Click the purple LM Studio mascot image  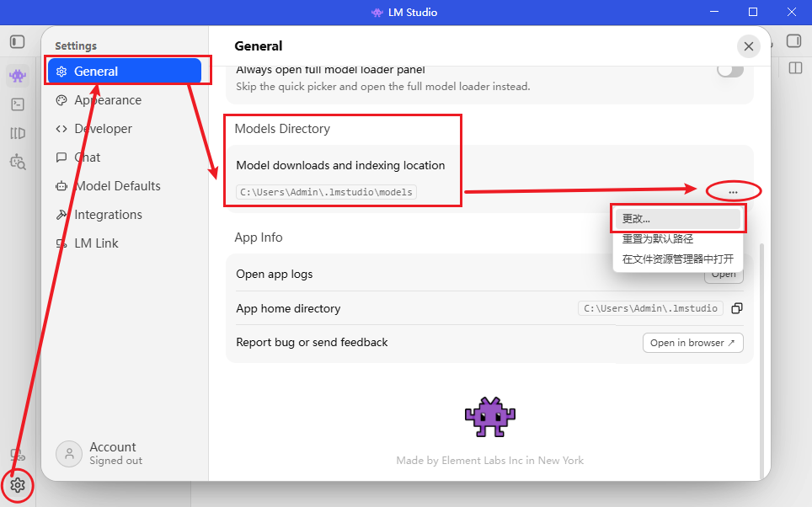(x=490, y=418)
